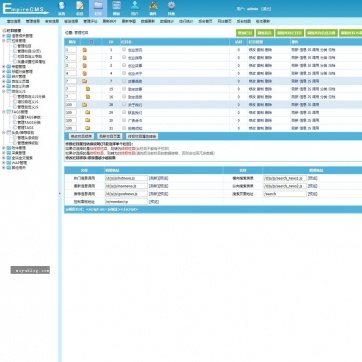
Task: Click the folder icon in row ID 30
Action: click(x=88, y=120)
